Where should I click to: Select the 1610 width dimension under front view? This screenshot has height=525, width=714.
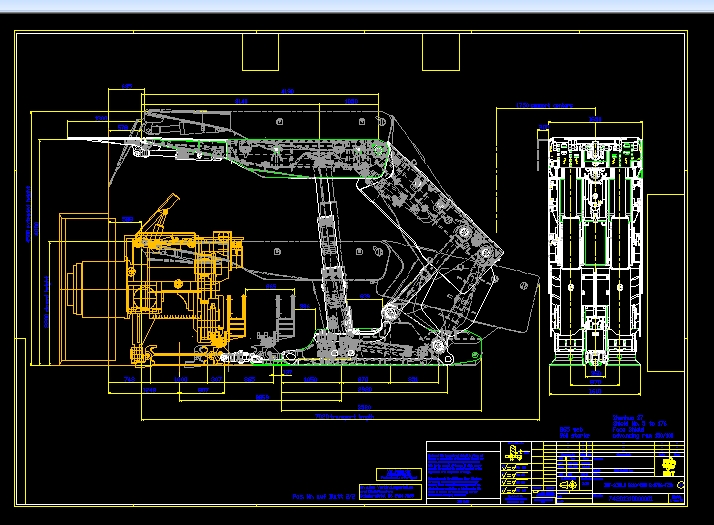[595, 391]
